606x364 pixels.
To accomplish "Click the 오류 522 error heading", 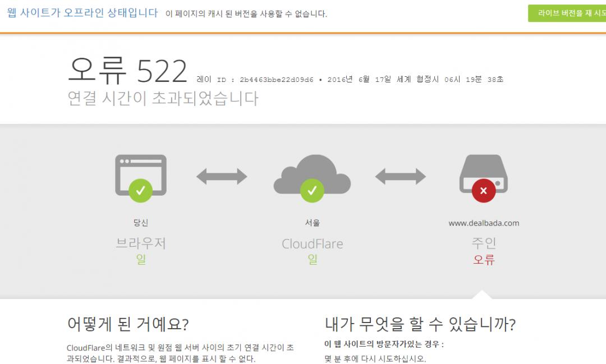I will click(x=127, y=71).
